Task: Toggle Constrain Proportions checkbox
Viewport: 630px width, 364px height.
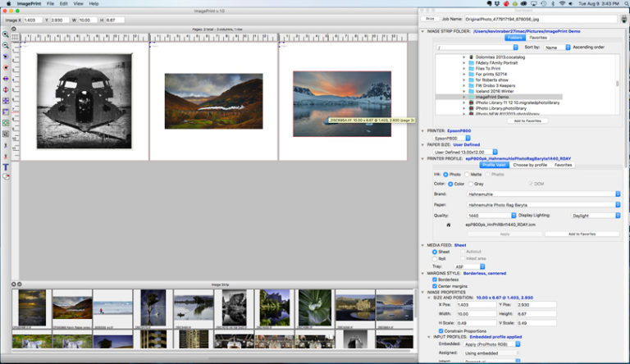Action: pyautogui.click(x=441, y=331)
